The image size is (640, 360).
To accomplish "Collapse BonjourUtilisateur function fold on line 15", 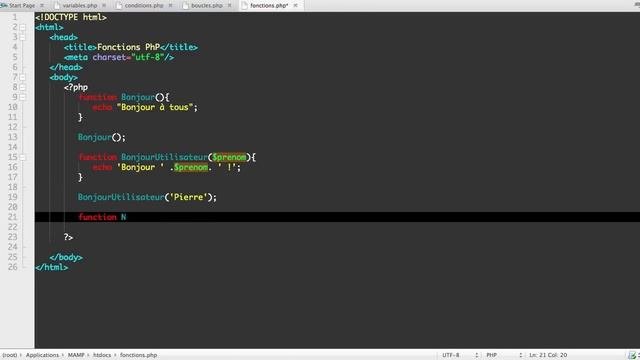I will pos(23,157).
